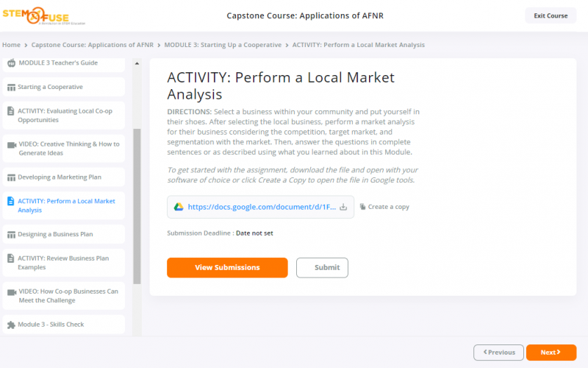The height and width of the screenshot is (368, 588).
Task: Click the Create a copy icon
Action: click(x=362, y=207)
